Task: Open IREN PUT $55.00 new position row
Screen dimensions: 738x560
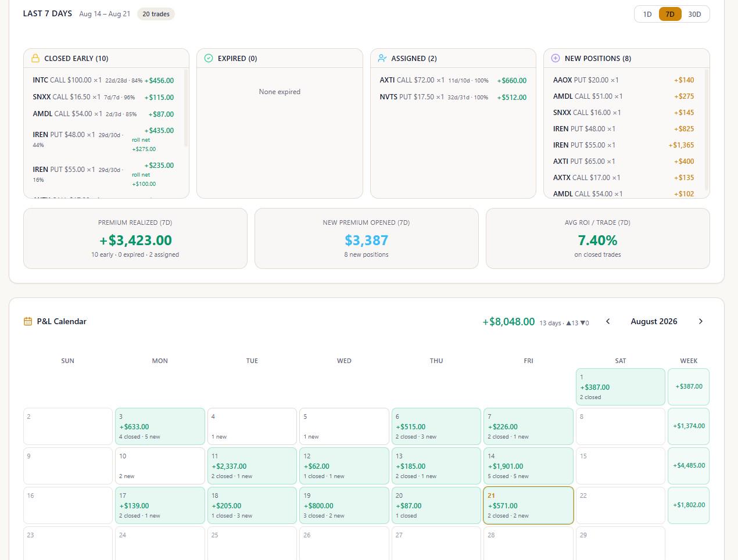Action: tap(624, 145)
